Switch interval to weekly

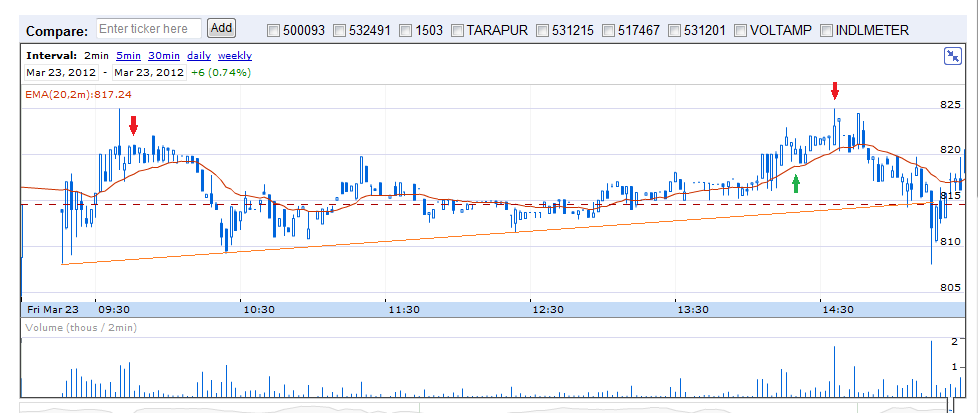tap(235, 56)
